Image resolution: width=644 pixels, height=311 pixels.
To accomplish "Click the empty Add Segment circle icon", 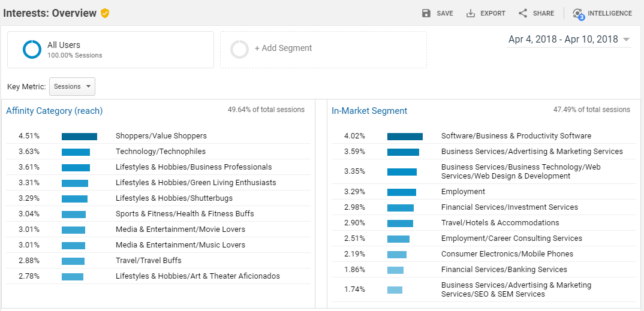I will click(x=239, y=49).
